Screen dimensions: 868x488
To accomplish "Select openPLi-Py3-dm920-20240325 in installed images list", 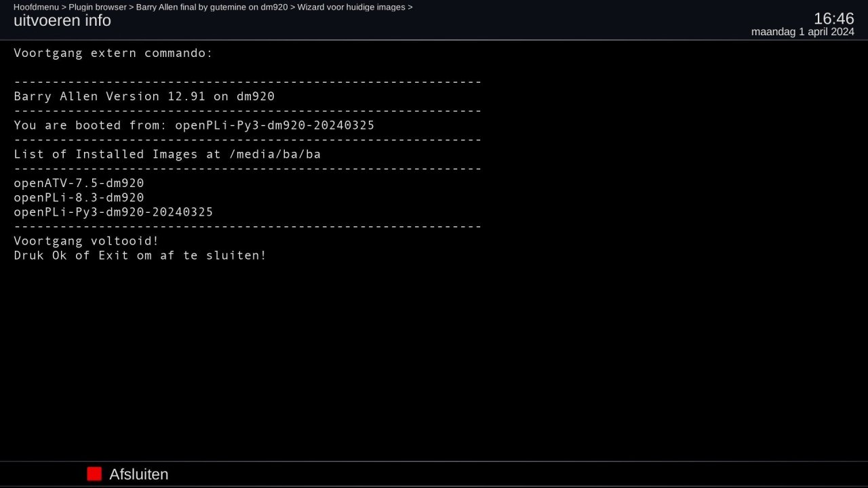I will tap(113, 212).
